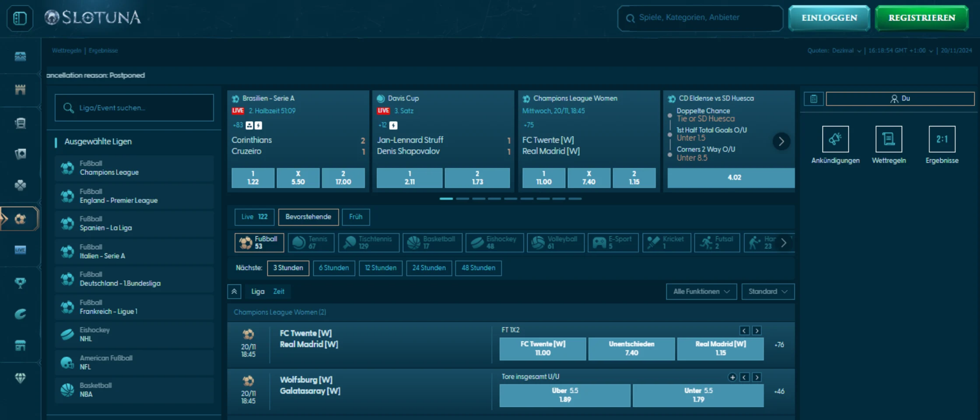Toggle the sidebar menu icon beside the logo
Image resolution: width=980 pixels, height=420 pixels.
pyautogui.click(x=20, y=18)
